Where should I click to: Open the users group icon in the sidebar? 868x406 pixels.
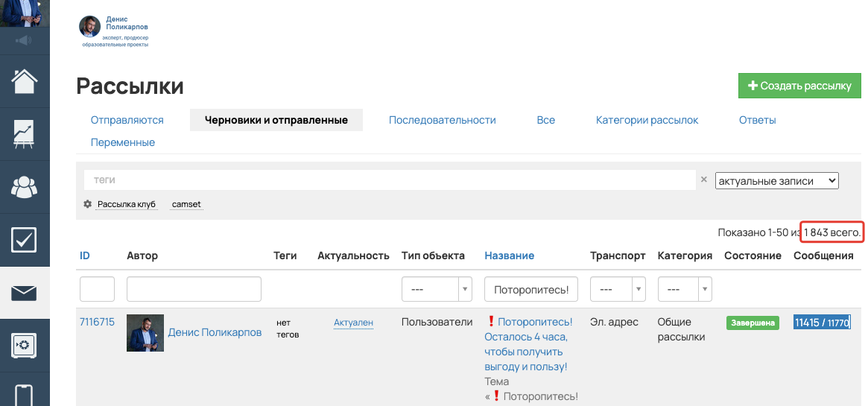pos(25,187)
